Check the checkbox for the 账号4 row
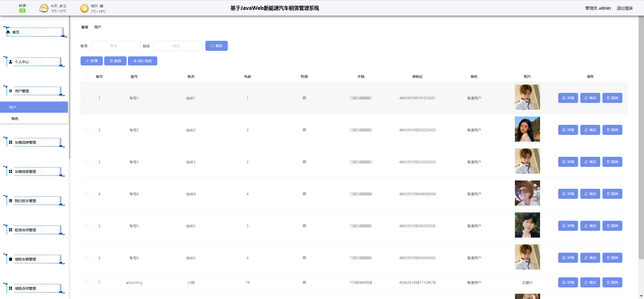This screenshot has height=299, width=644. 87,194
